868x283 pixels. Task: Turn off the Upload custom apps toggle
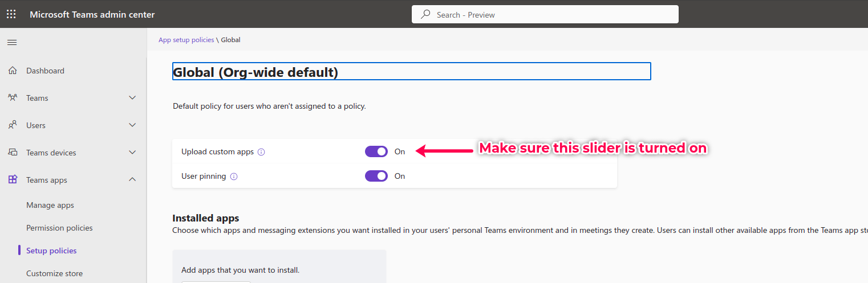click(x=376, y=151)
